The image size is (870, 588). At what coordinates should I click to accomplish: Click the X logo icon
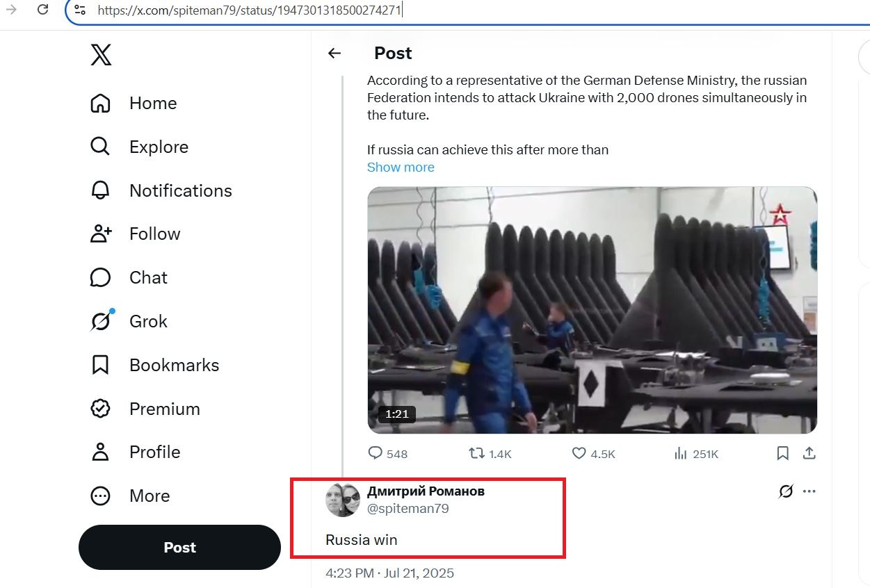(101, 54)
